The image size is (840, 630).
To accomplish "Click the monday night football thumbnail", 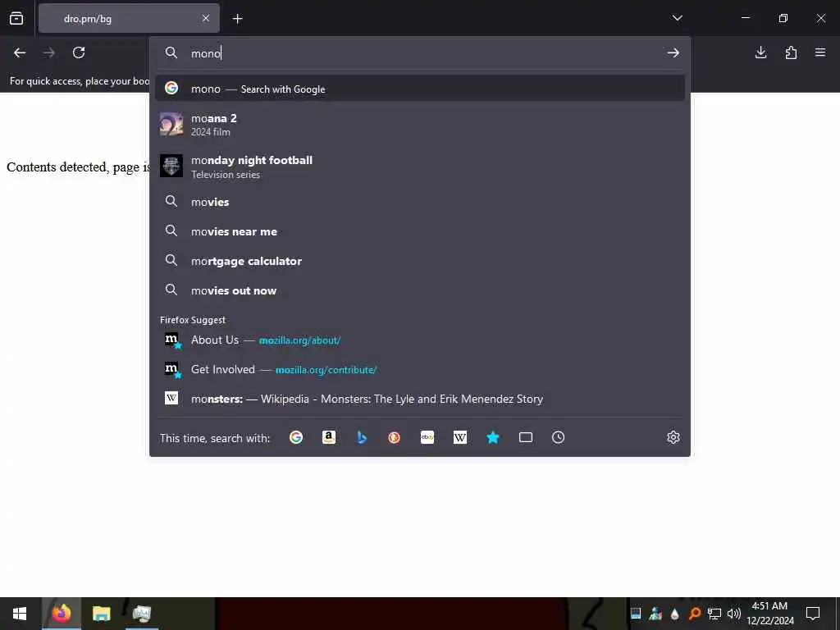I will coord(171,166).
